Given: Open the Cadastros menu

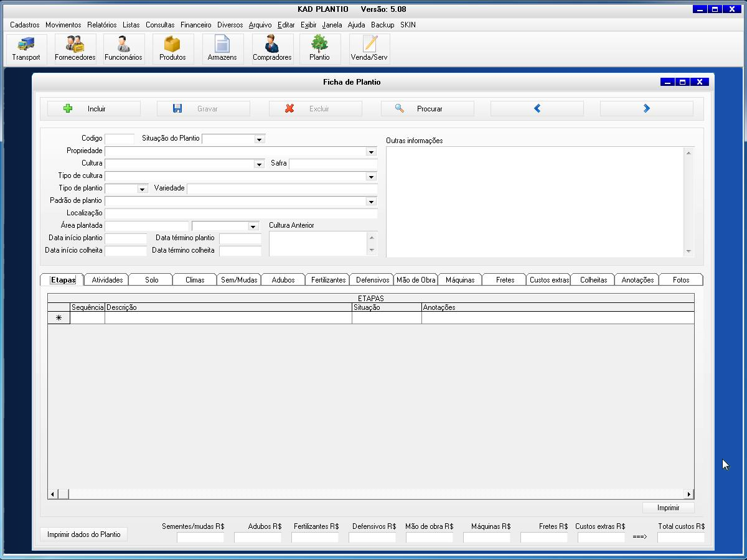Looking at the screenshot, I should point(25,25).
